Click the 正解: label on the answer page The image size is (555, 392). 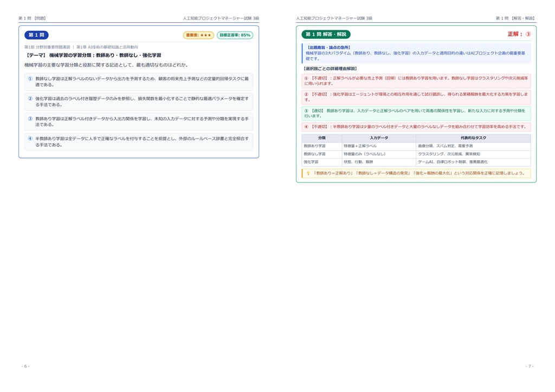(x=515, y=34)
